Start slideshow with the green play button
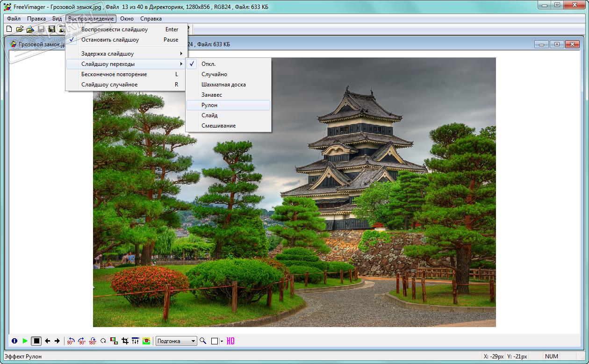The width and height of the screenshot is (589, 364). coord(25,341)
